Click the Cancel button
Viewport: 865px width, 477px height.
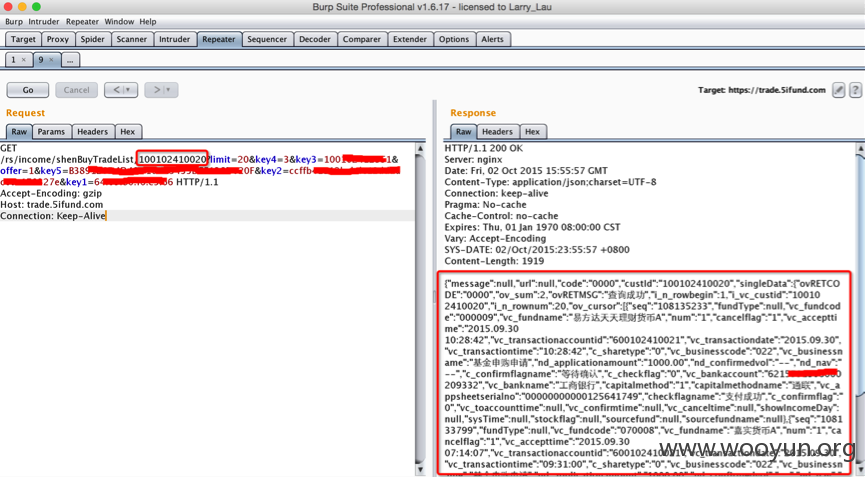coord(77,90)
